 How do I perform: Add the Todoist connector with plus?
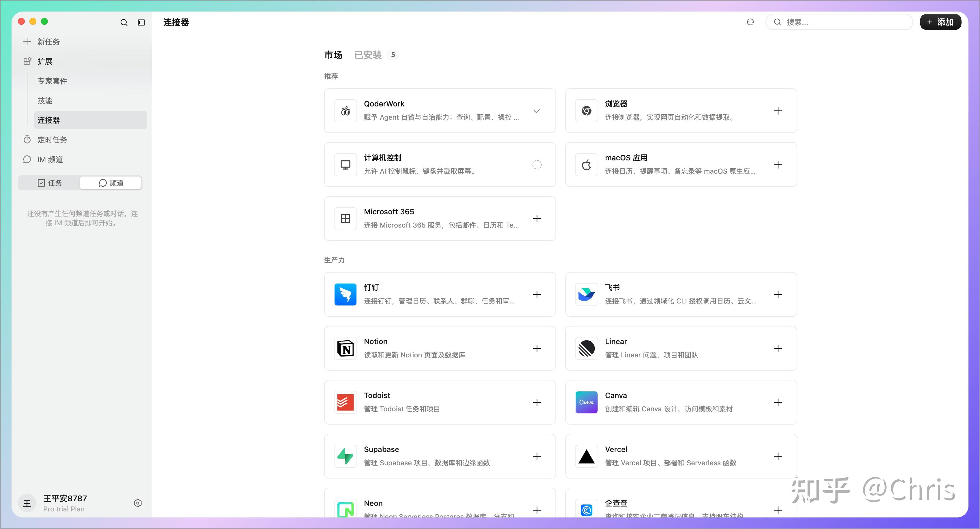pyautogui.click(x=537, y=402)
